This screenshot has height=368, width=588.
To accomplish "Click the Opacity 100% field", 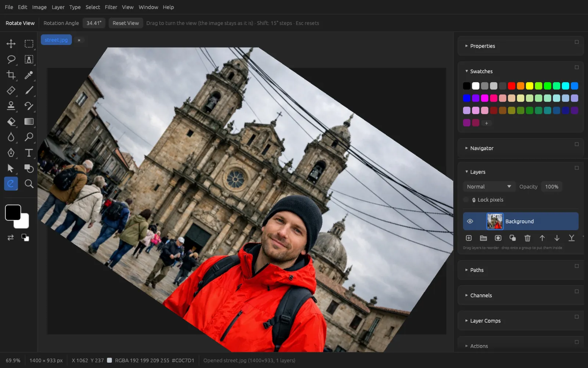I will pyautogui.click(x=552, y=187).
